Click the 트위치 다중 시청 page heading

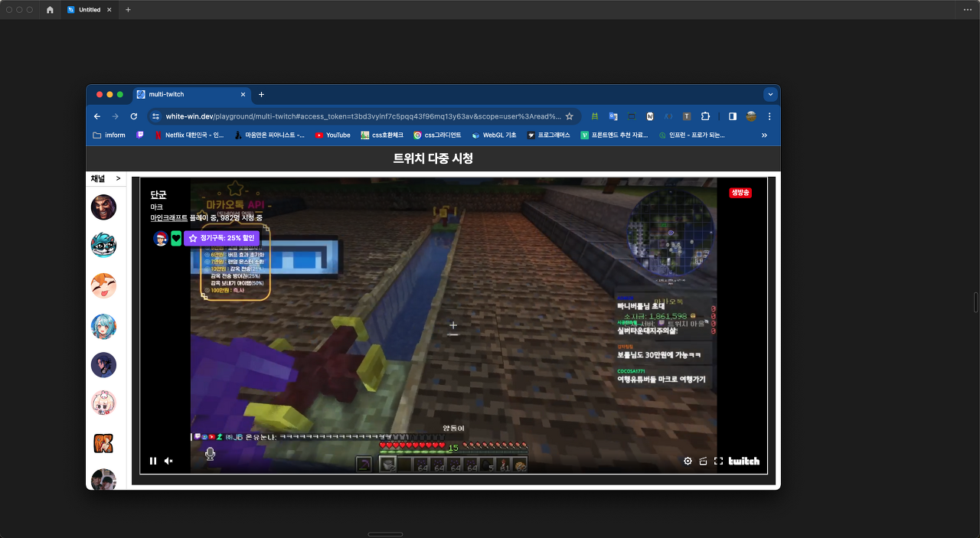pos(433,158)
